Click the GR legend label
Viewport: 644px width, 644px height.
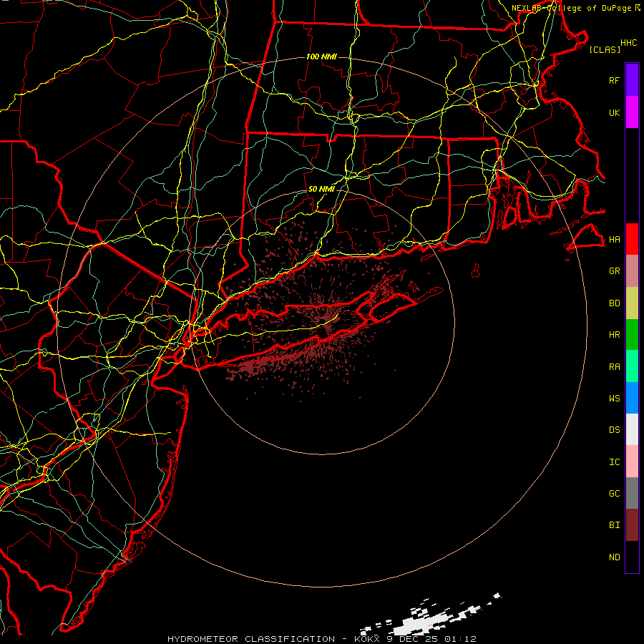615,271
